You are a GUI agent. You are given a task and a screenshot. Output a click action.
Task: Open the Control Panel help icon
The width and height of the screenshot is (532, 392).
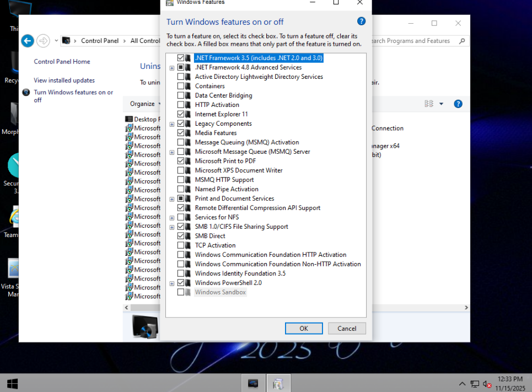point(458,104)
